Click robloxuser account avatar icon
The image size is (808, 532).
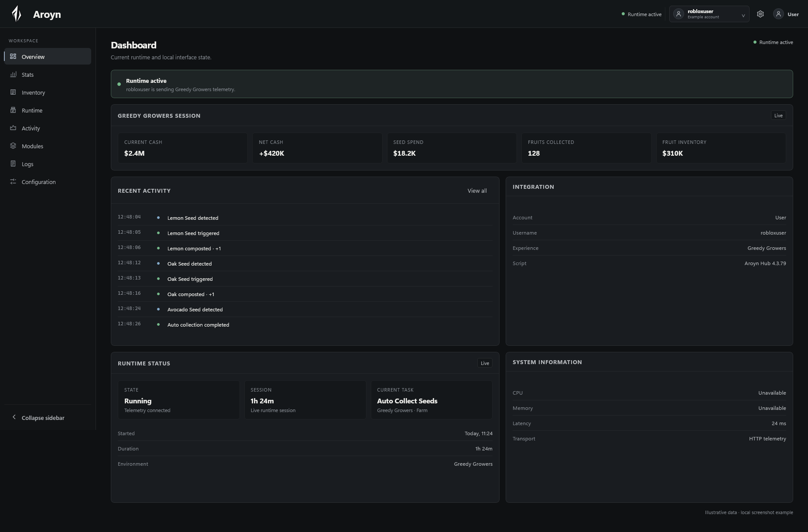678,14
